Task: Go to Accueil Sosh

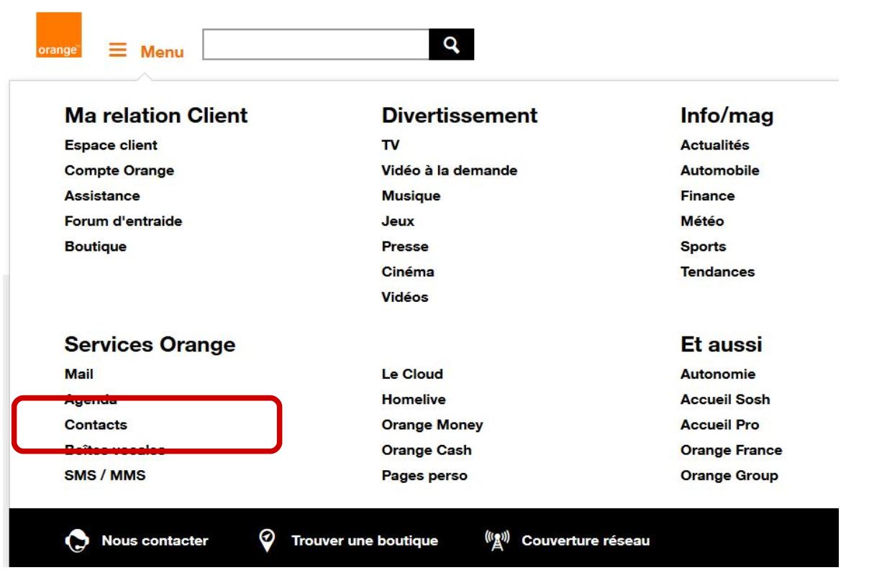Action: (x=725, y=400)
